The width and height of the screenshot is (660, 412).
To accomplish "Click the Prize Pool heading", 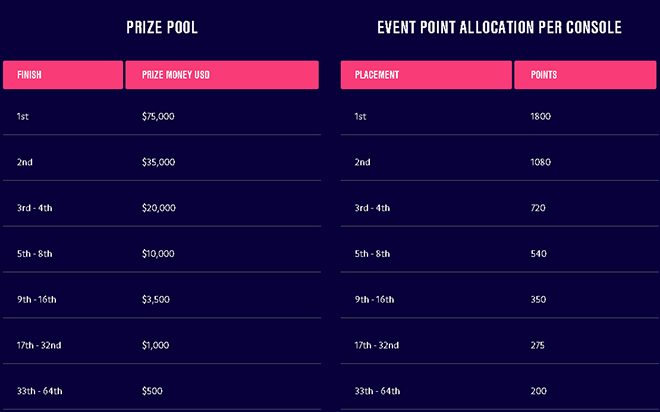I will [x=161, y=28].
